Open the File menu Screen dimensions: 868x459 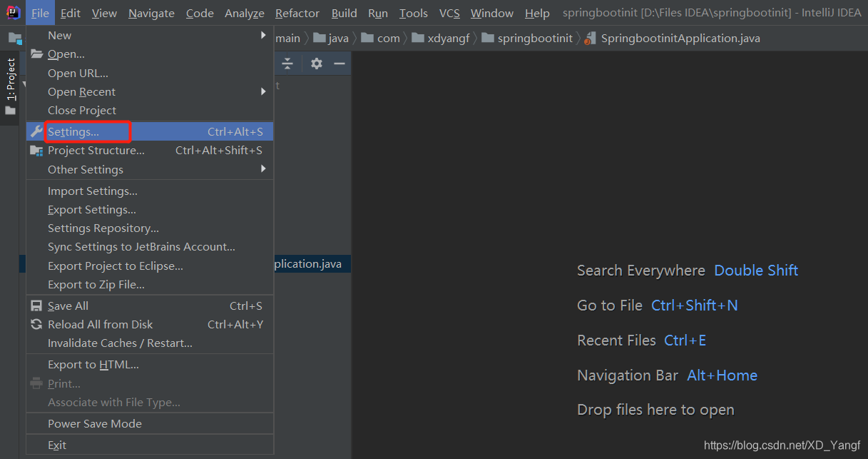click(40, 13)
